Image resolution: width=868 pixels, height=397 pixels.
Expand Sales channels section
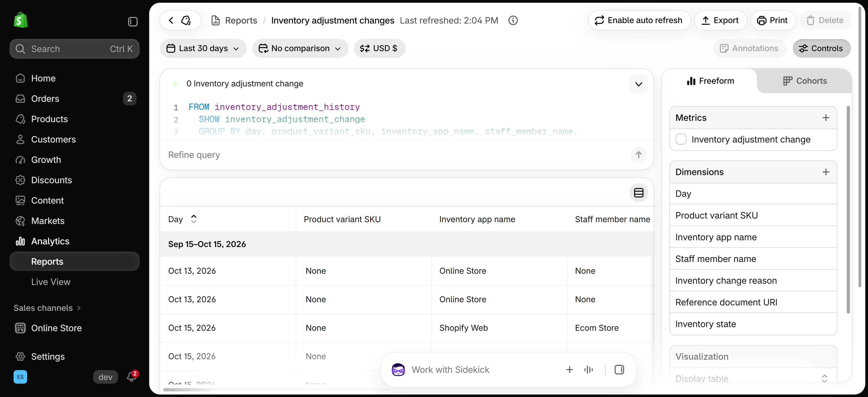tap(47, 308)
